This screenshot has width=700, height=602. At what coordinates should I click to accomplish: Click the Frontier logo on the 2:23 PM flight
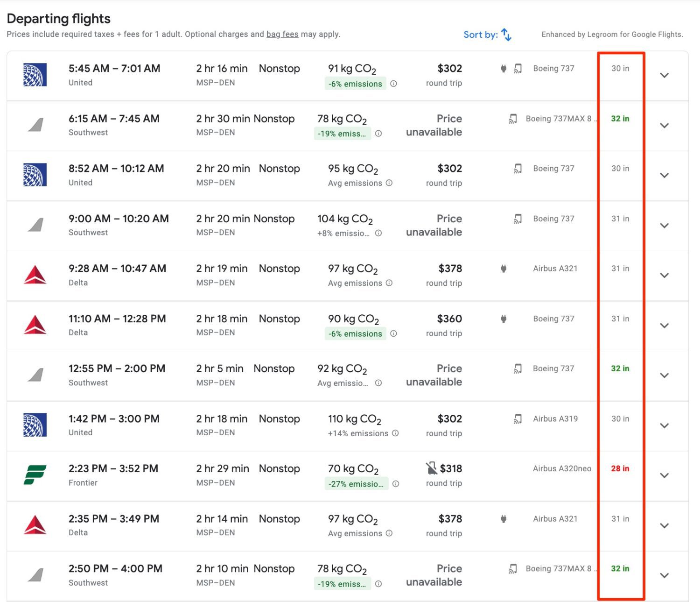click(x=35, y=475)
